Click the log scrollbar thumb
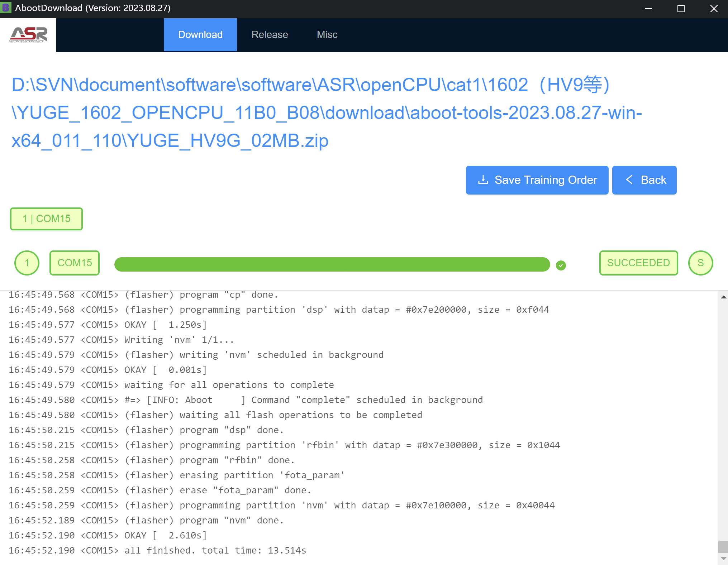 pyautogui.click(x=723, y=547)
